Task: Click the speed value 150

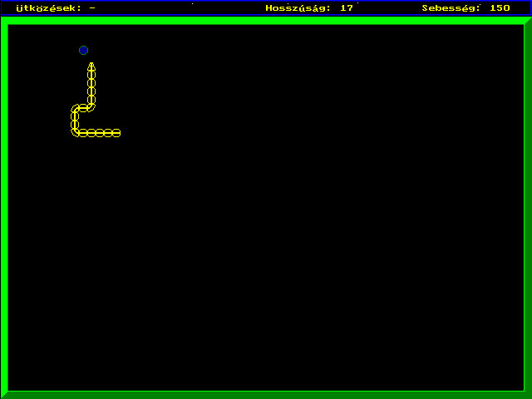Action: coord(500,7)
